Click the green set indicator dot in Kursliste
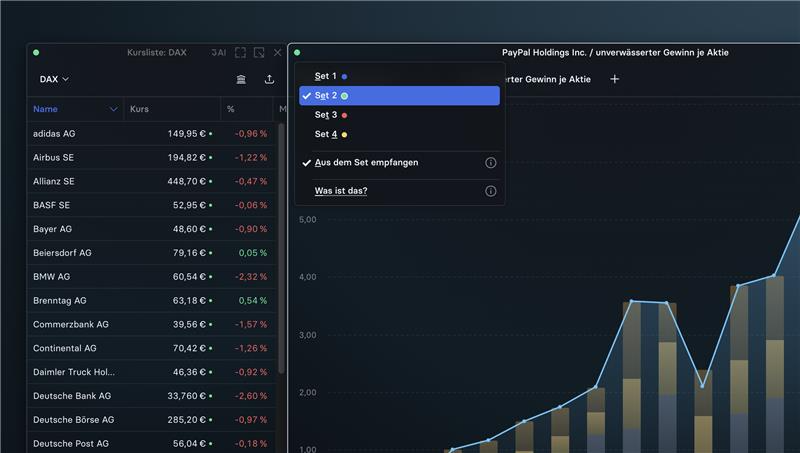 pos(36,53)
